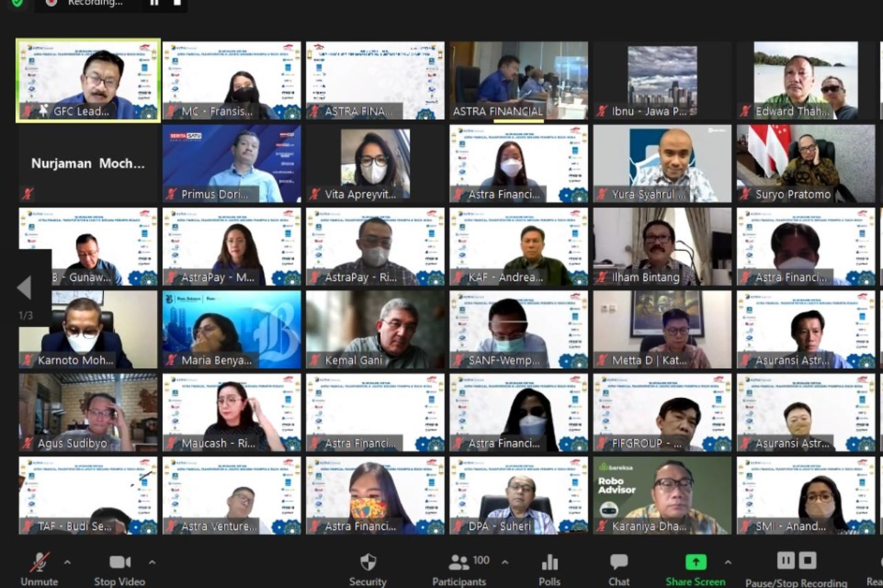Unmute the microphone
The width and height of the screenshot is (883, 588).
click(39, 569)
